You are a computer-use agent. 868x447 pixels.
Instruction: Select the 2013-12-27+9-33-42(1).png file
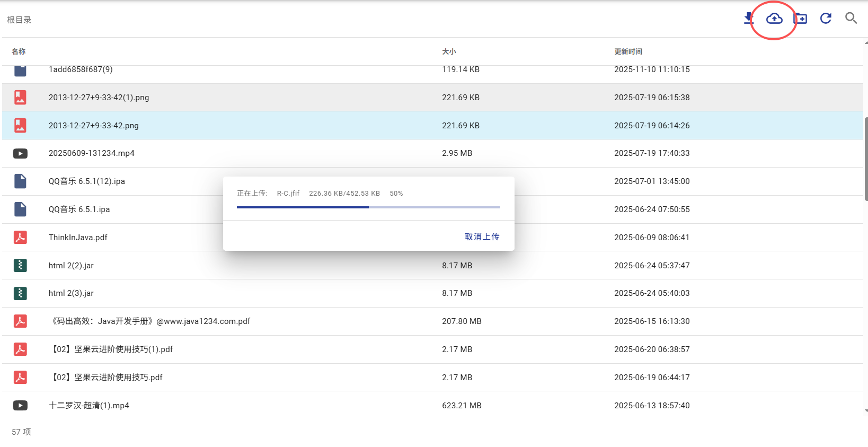tap(99, 98)
